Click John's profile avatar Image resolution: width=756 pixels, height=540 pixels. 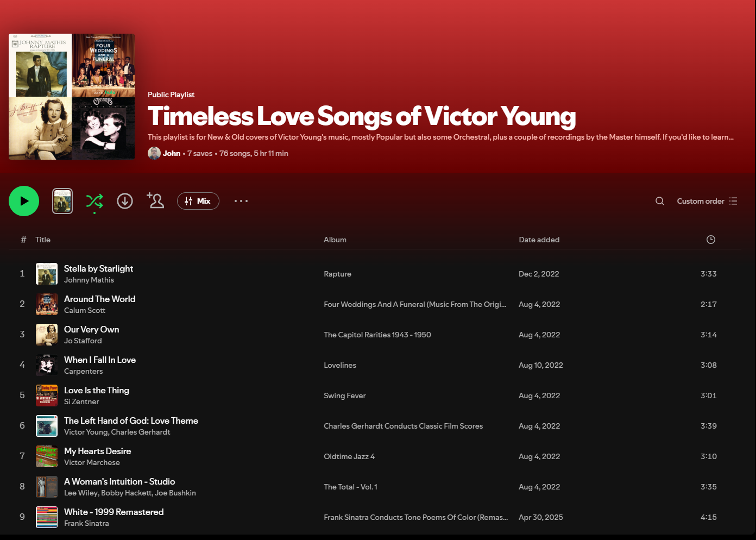[154, 153]
